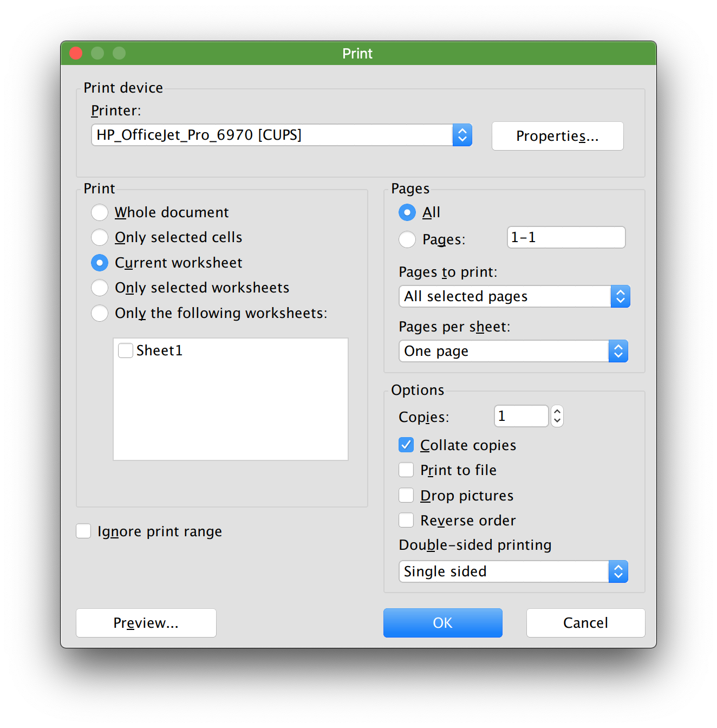Image resolution: width=717 pixels, height=728 pixels.
Task: Enable Print to file checkbox
Action: click(x=406, y=470)
